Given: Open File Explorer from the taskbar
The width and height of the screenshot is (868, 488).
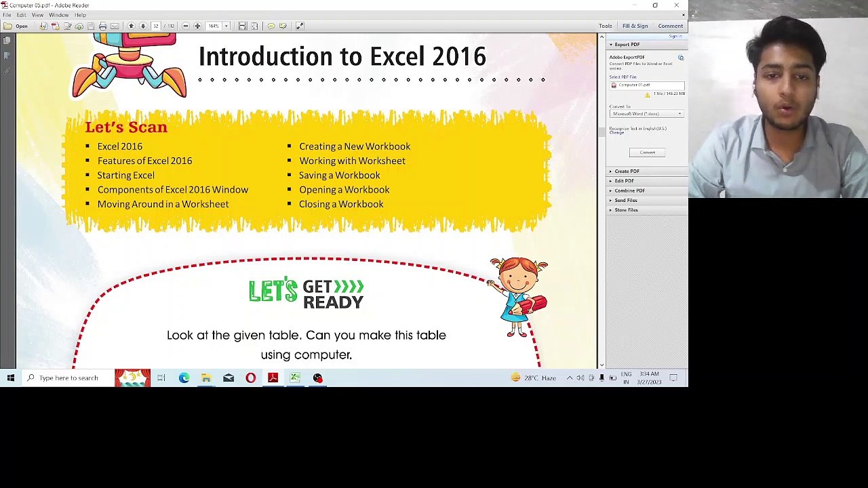Looking at the screenshot, I should click(x=206, y=378).
